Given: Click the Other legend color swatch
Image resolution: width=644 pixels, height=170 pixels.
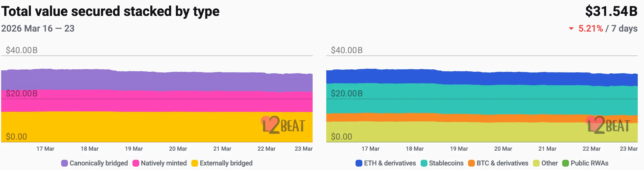Looking at the screenshot, I should (x=536, y=163).
